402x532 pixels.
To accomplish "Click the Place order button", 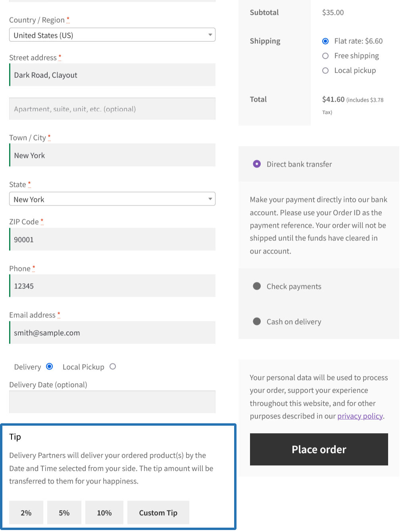I will tap(319, 449).
